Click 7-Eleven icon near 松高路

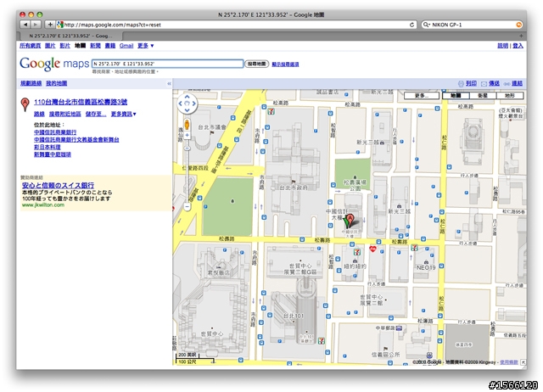[271, 111]
